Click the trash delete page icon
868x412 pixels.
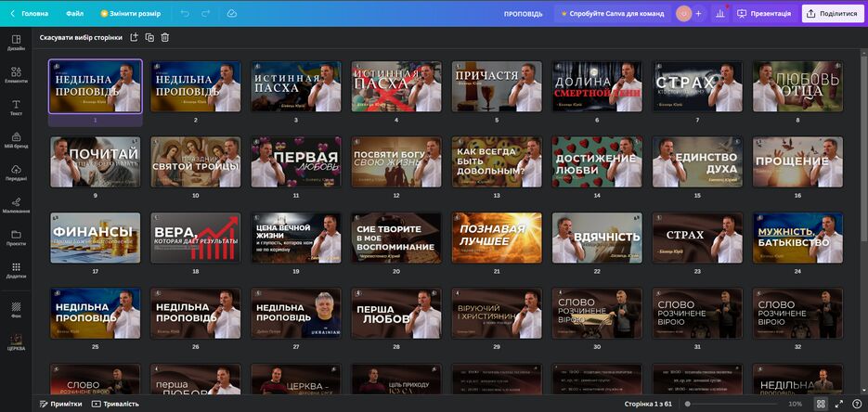pos(165,37)
